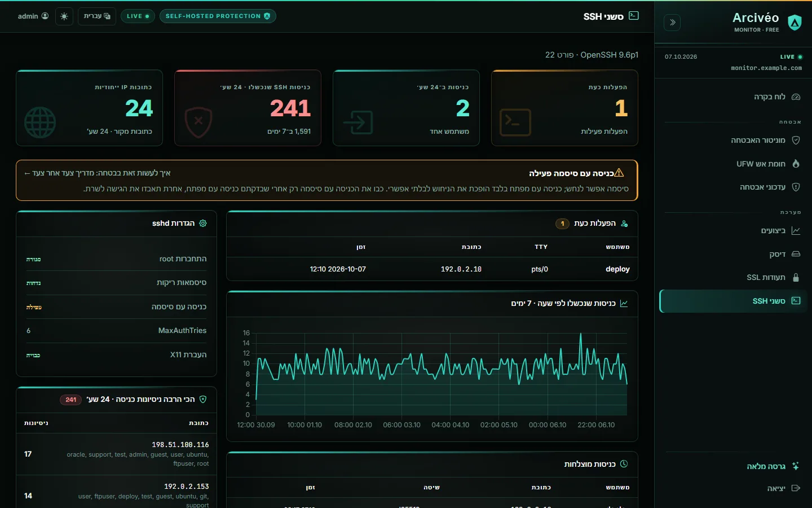Click the gear icon beside הגדרות sshd
Viewport: 812px width, 508px height.
(x=203, y=224)
